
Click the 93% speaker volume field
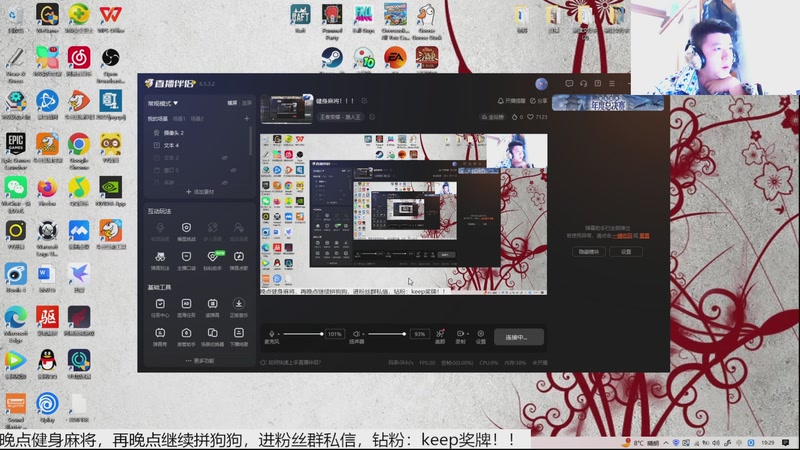419,334
